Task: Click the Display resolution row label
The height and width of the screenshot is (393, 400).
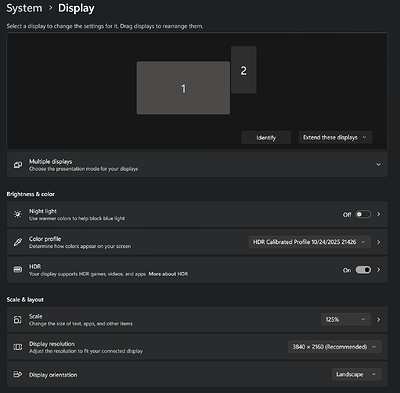Action: (52, 344)
